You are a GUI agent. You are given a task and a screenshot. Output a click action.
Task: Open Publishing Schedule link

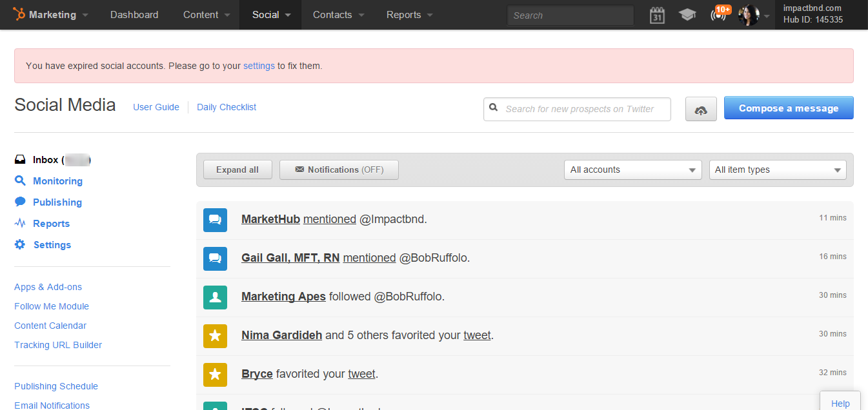point(56,386)
